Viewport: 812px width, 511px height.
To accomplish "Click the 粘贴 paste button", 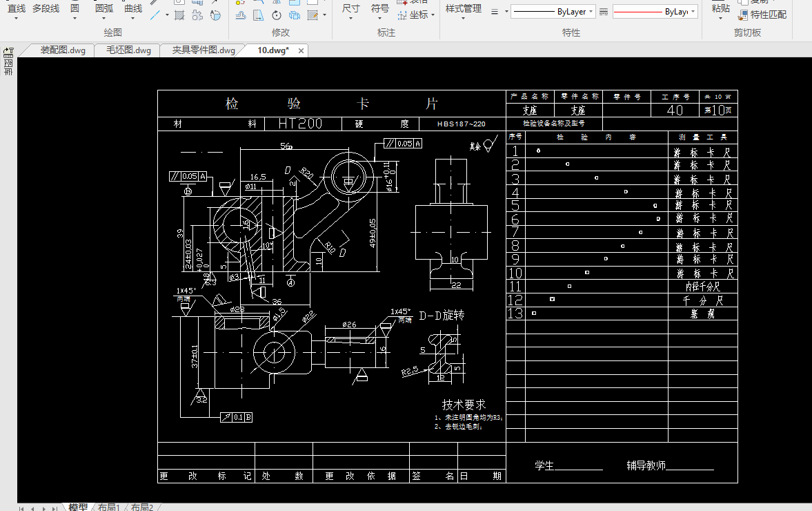I will pos(720,12).
